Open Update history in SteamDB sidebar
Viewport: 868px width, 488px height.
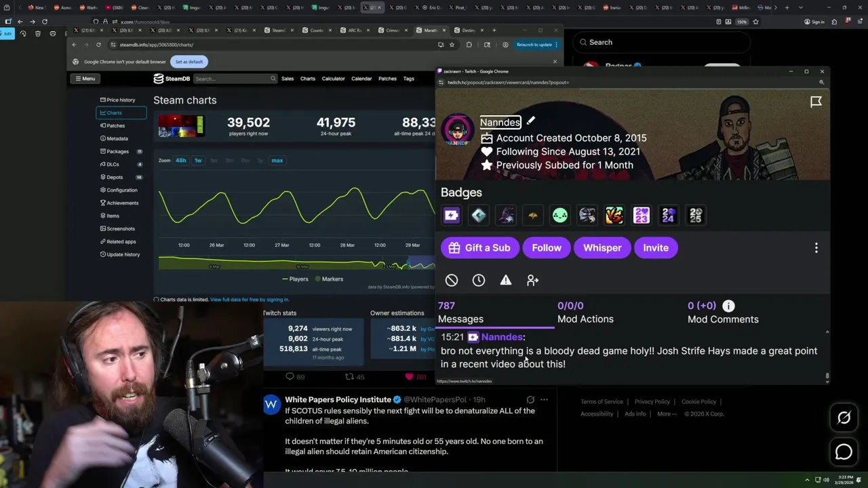tap(120, 254)
